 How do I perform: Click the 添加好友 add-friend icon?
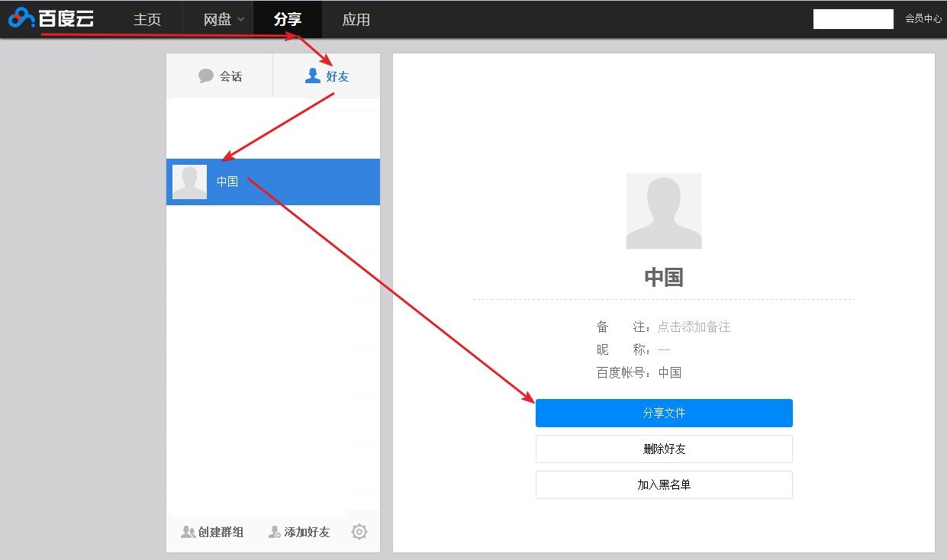[x=273, y=532]
